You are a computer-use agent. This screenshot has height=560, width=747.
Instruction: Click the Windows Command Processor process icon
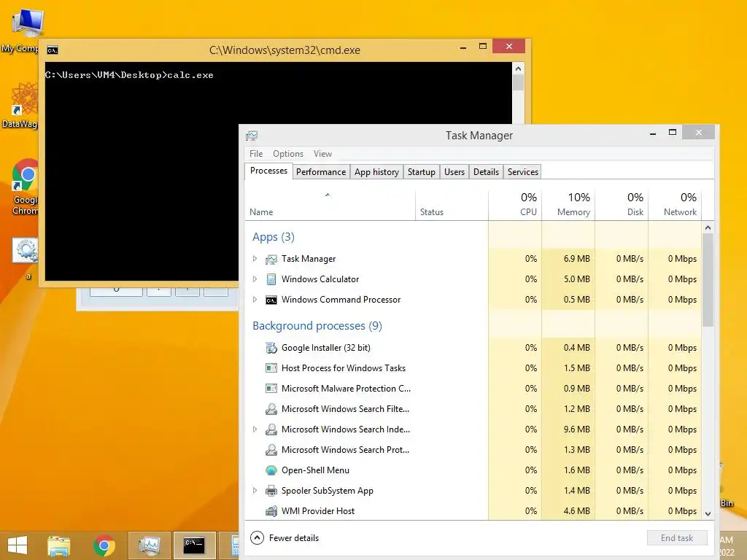[x=271, y=300]
